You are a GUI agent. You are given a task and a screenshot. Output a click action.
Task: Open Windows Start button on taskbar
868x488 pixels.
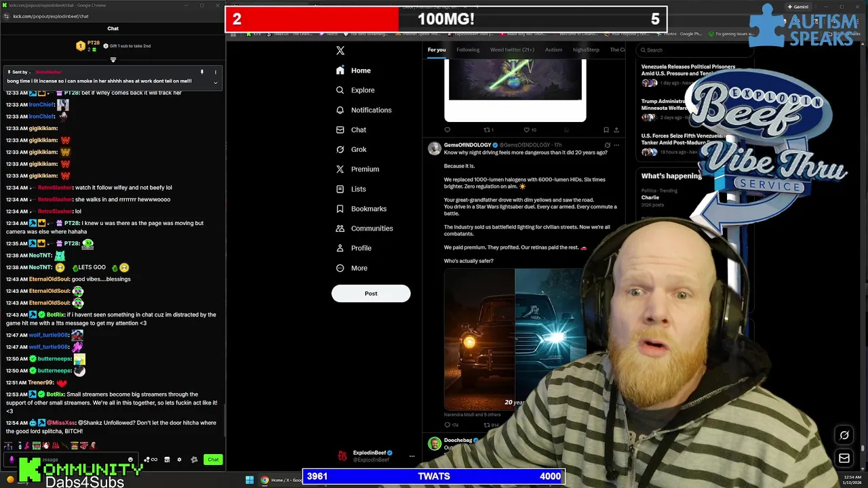(x=250, y=480)
